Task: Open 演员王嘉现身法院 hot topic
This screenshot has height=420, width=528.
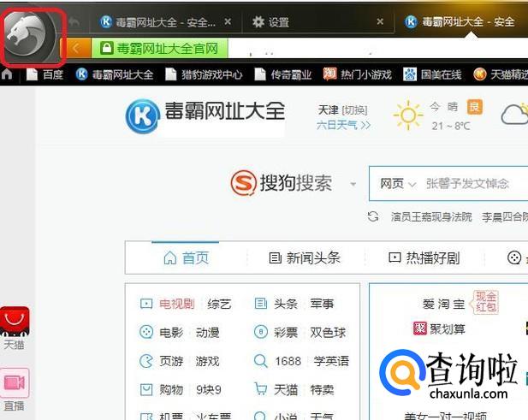Action: (x=431, y=217)
